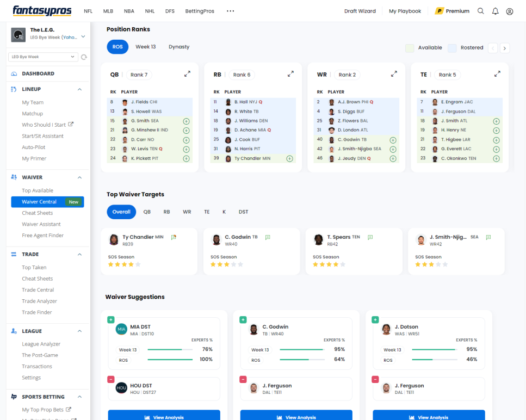Add C. Godwin TB in WR list

pos(393,140)
